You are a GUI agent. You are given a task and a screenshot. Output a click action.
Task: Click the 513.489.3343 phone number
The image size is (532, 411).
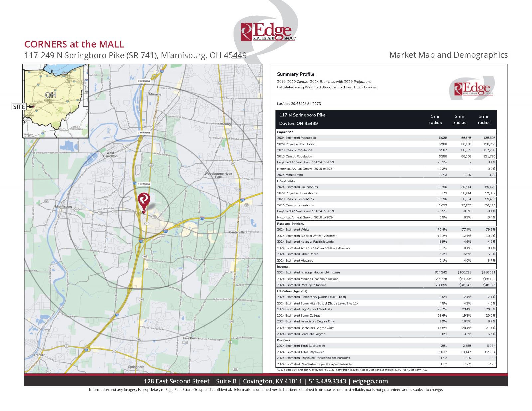pyautogui.click(x=327, y=381)
